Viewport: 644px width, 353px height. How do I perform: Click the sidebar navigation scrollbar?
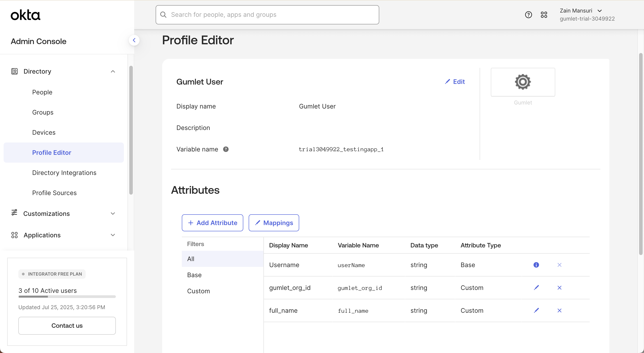(x=131, y=130)
